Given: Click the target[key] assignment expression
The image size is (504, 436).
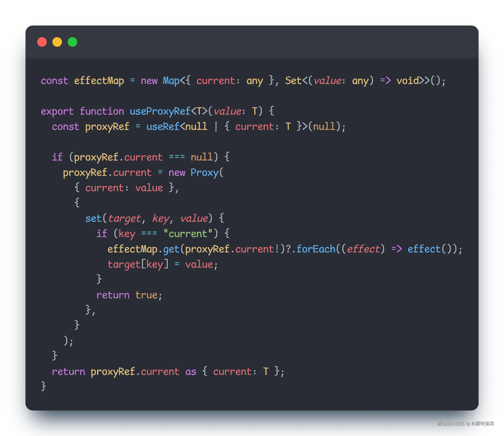Looking at the screenshot, I should pyautogui.click(x=138, y=264).
